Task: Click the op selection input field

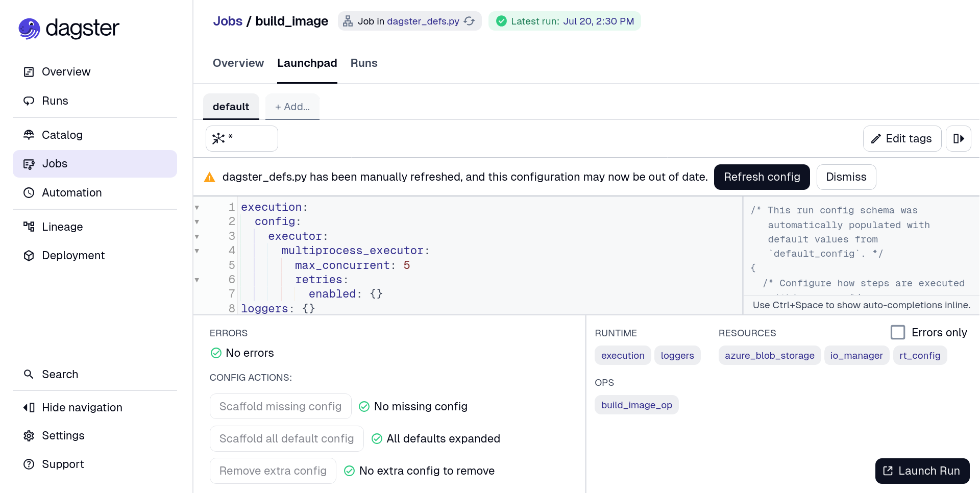Action: [242, 139]
